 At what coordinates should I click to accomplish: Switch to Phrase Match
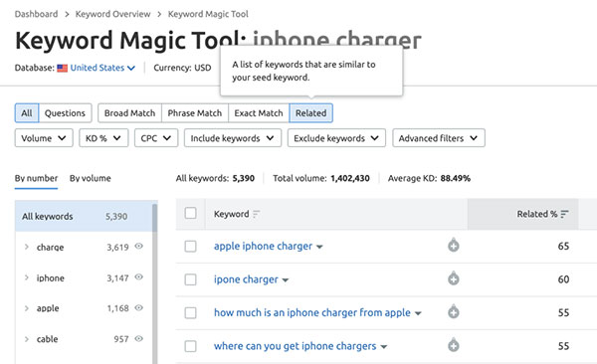pos(195,113)
